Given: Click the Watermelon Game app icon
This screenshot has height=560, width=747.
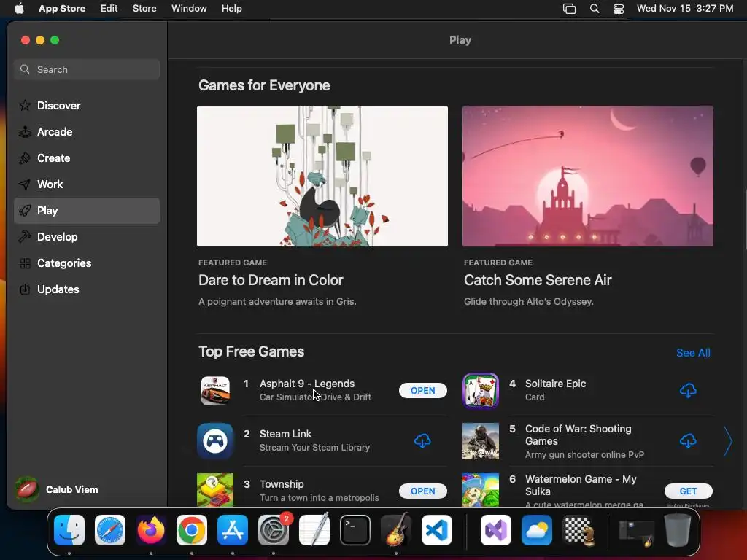Looking at the screenshot, I should 481,490.
